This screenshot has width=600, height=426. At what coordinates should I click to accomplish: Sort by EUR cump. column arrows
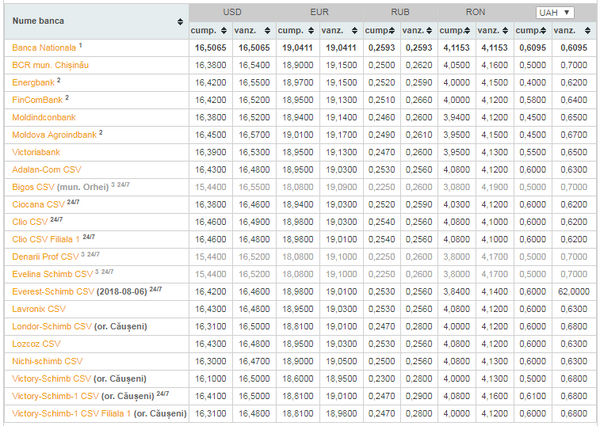[x=311, y=31]
